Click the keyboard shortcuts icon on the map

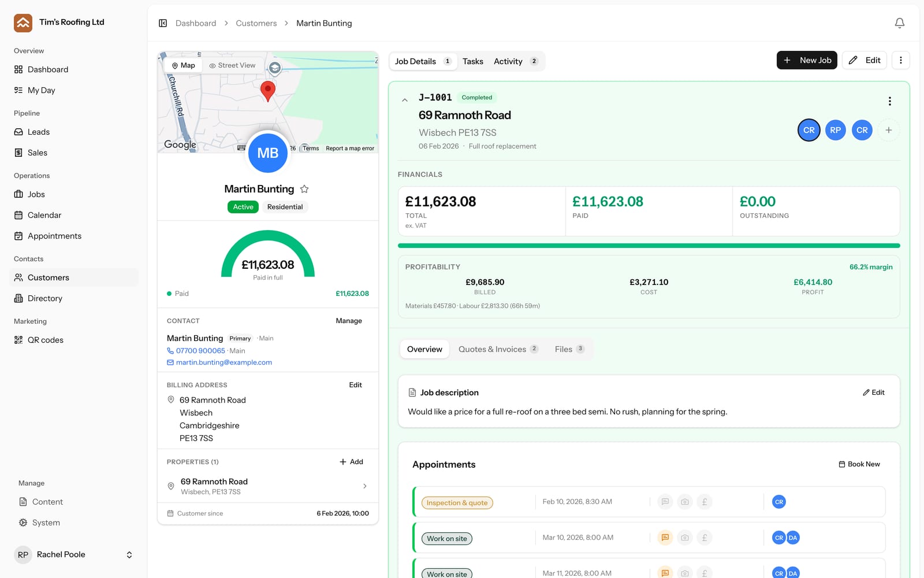(x=241, y=148)
